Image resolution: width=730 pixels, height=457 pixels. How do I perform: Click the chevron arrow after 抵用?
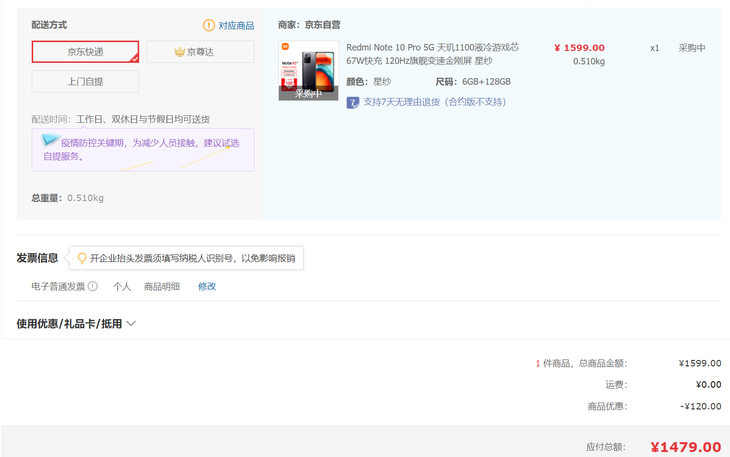131,324
